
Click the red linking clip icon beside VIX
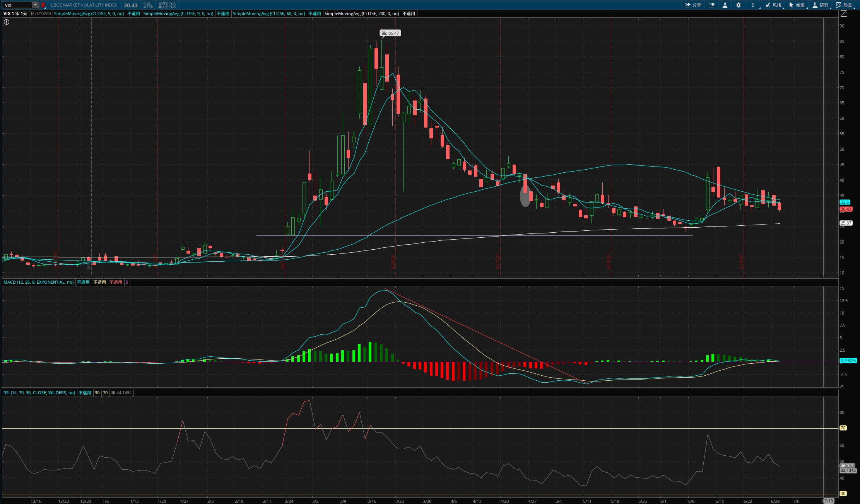pos(43,5)
